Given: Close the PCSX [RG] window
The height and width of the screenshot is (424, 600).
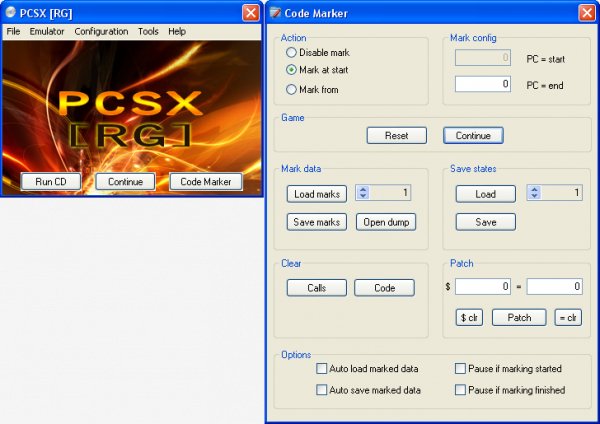Looking at the screenshot, I should click(x=251, y=13).
